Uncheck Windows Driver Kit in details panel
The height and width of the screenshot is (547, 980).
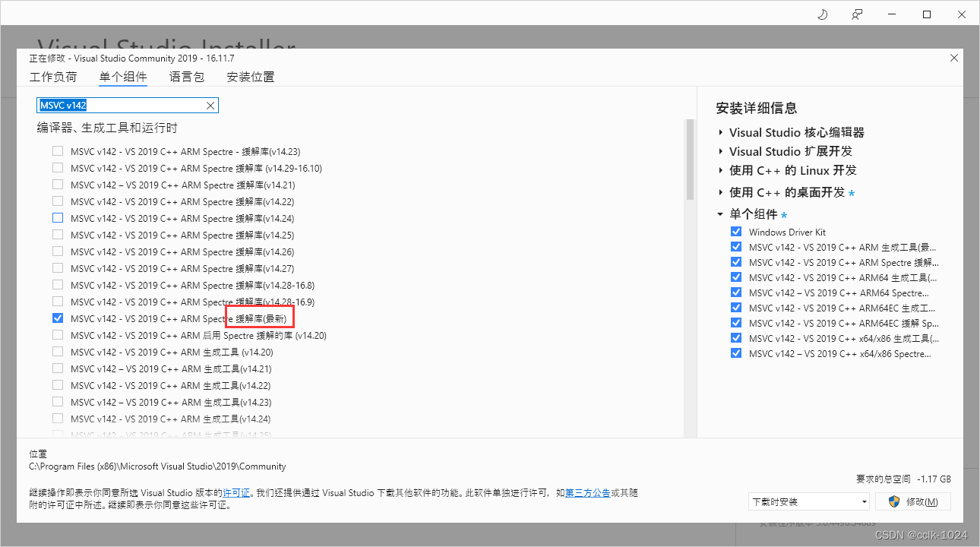(x=735, y=232)
